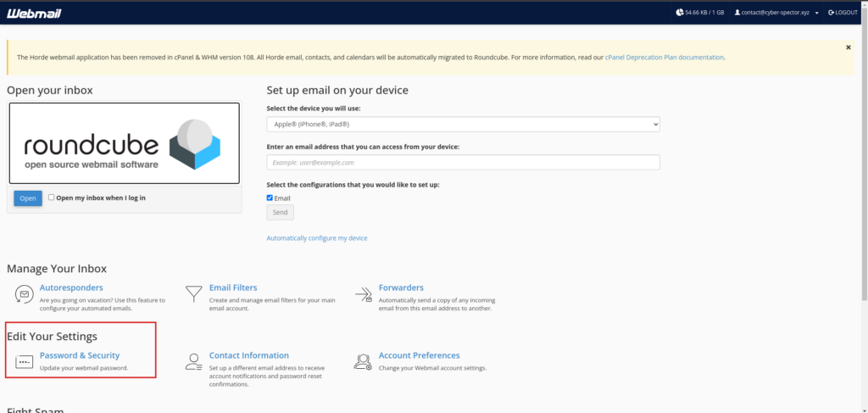The height and width of the screenshot is (413, 868).
Task: Click the LOGOUT button
Action: [843, 12]
